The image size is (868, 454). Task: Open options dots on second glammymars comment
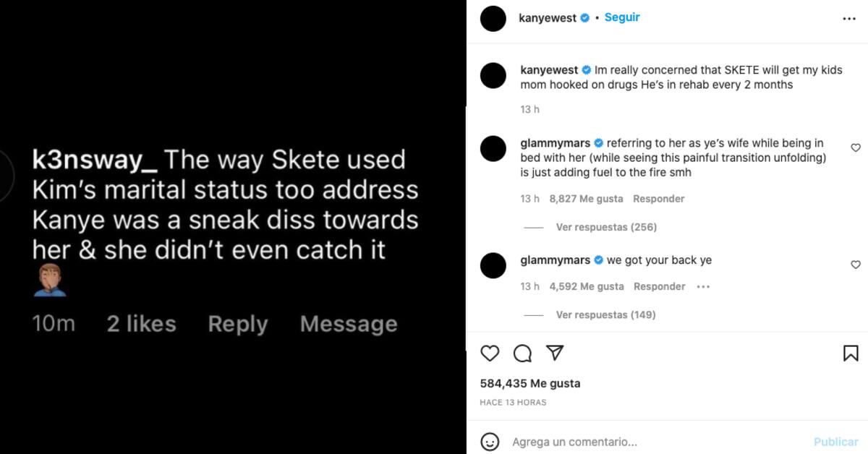(703, 287)
